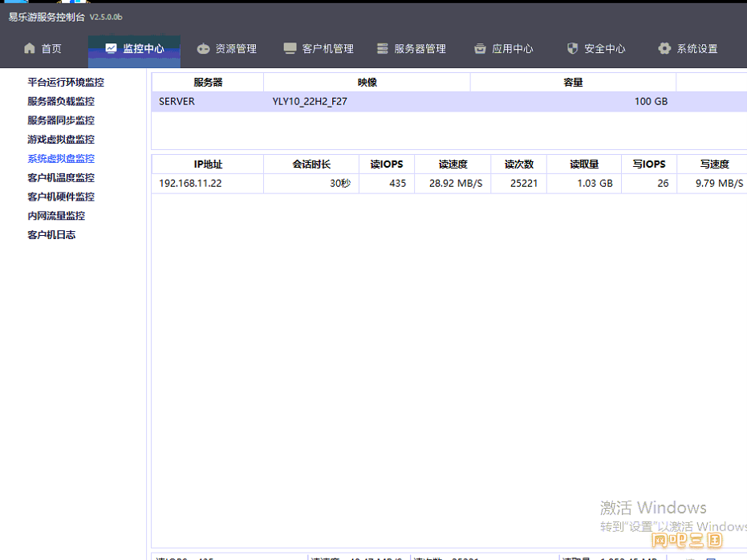Image resolution: width=747 pixels, height=560 pixels.
Task: Click read IOPS value 435
Action: (397, 184)
